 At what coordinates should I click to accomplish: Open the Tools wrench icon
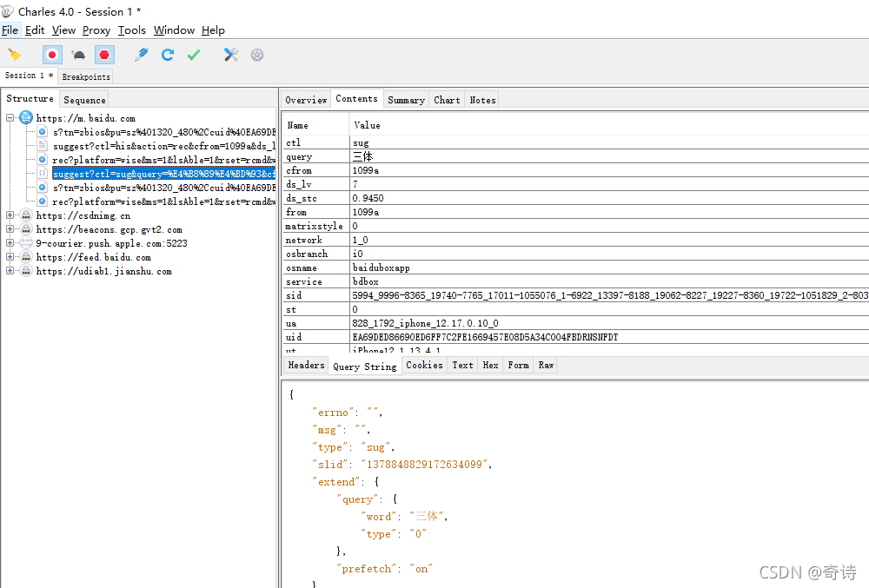pos(230,54)
